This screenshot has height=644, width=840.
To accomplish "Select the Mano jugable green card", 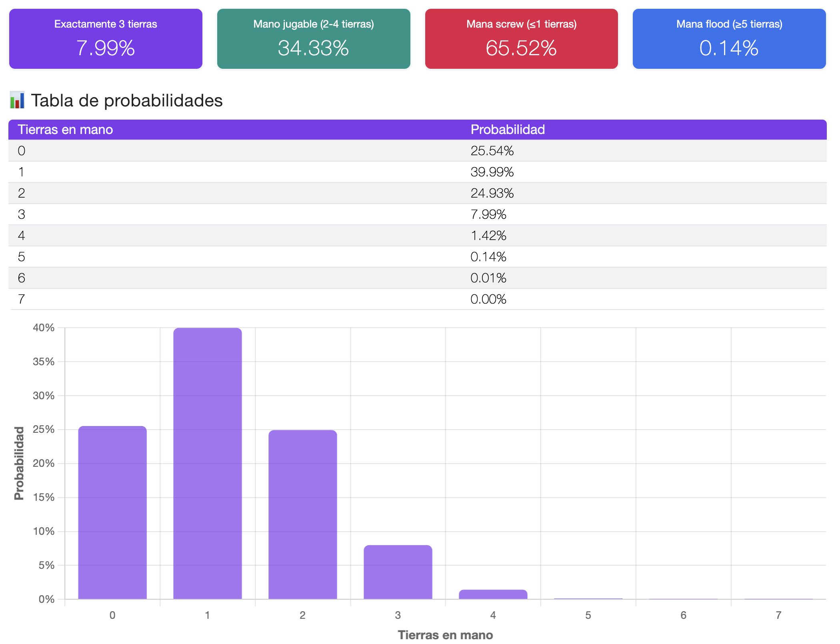I will pos(314,39).
